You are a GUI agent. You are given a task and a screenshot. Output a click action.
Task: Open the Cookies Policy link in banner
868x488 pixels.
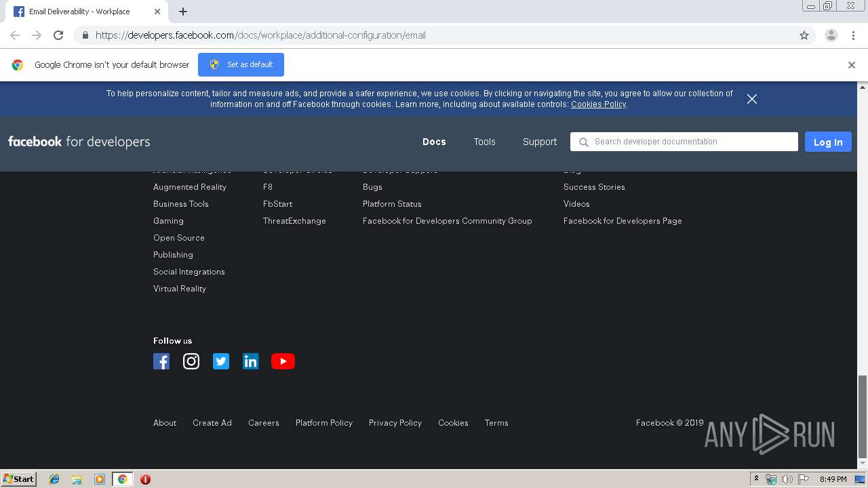(x=598, y=104)
